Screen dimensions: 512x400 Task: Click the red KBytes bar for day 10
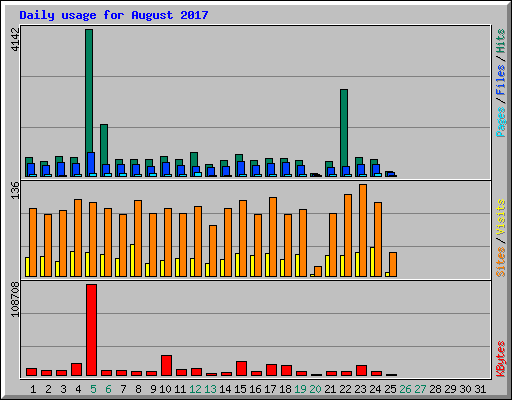tap(166, 365)
